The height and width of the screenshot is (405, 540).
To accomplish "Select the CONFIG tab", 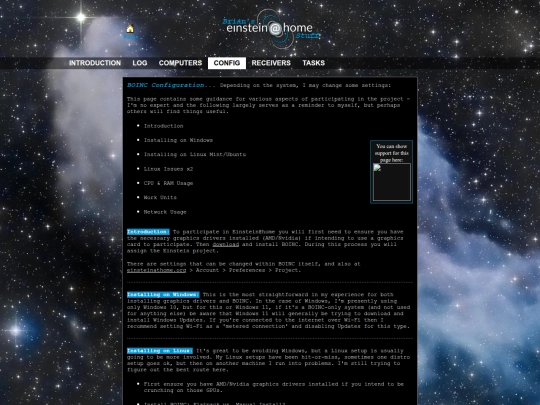I will tap(227, 63).
